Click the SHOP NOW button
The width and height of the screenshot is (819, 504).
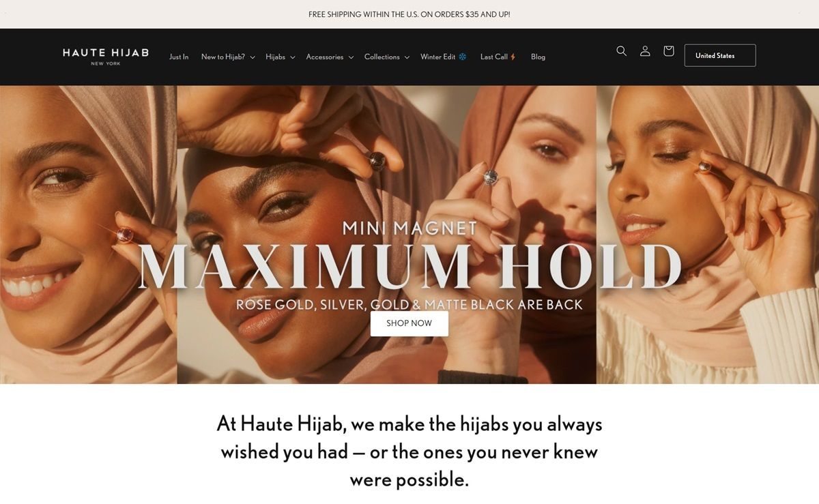409,323
